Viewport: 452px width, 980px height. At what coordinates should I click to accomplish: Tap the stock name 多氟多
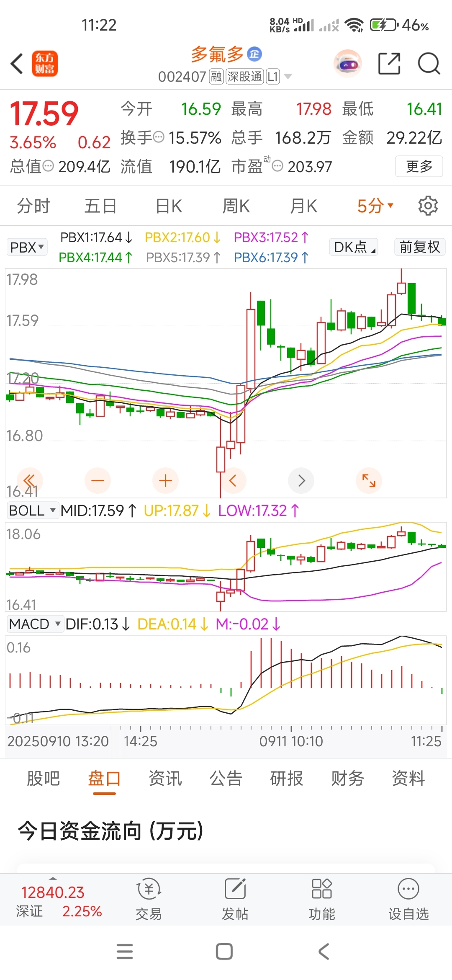coord(217,54)
